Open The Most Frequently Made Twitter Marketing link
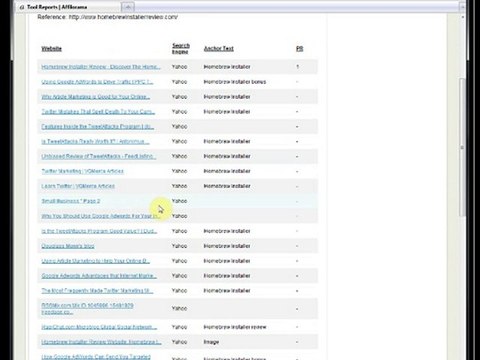 97,291
